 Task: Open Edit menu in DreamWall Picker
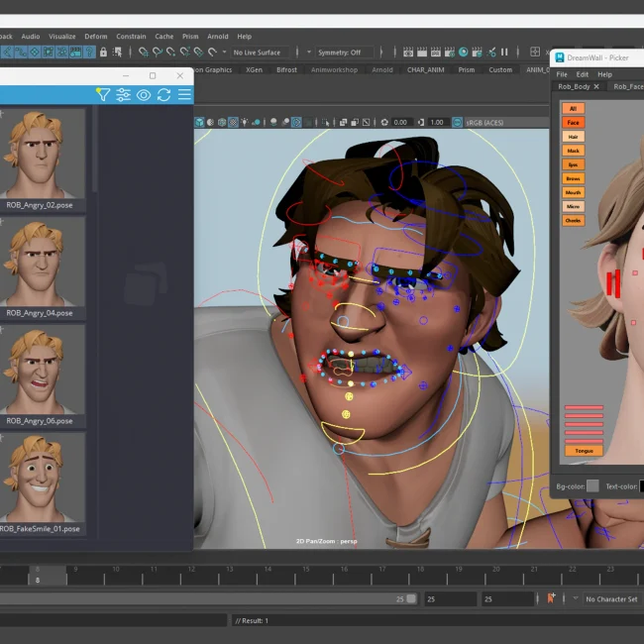coord(582,74)
